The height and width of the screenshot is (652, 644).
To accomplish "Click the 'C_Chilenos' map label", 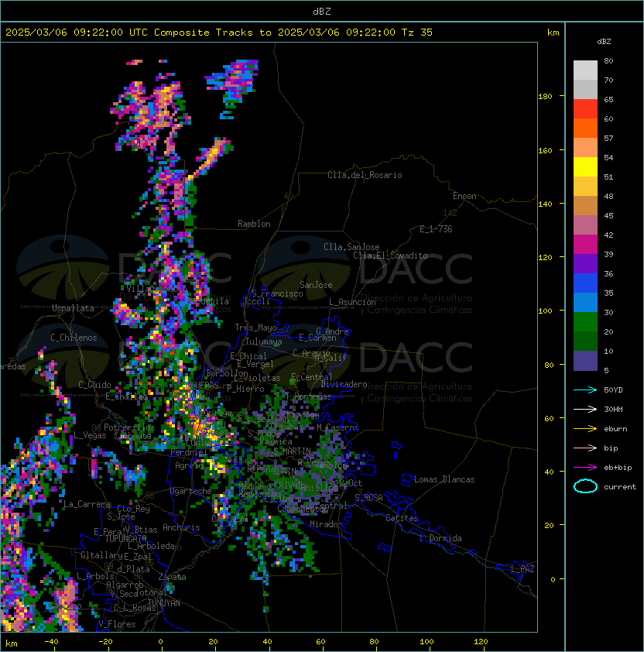I will tap(74, 338).
